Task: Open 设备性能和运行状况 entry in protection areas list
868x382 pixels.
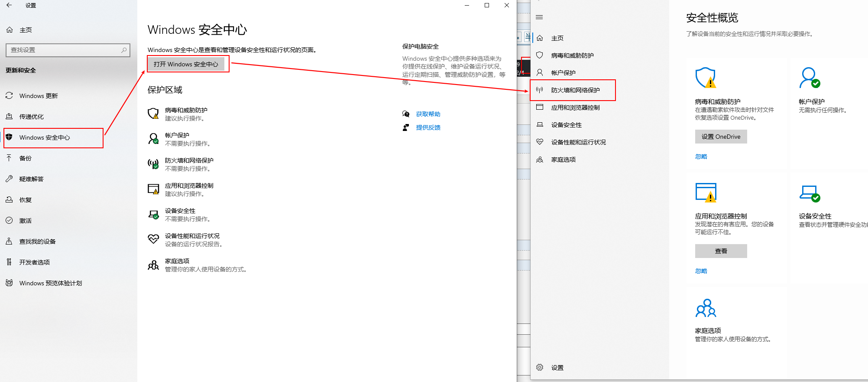Action: click(194, 240)
